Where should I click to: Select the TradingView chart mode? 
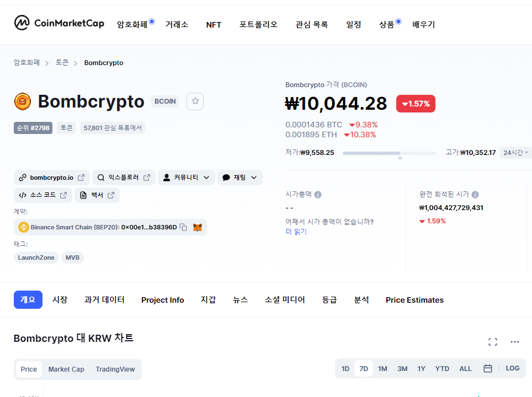(x=115, y=369)
